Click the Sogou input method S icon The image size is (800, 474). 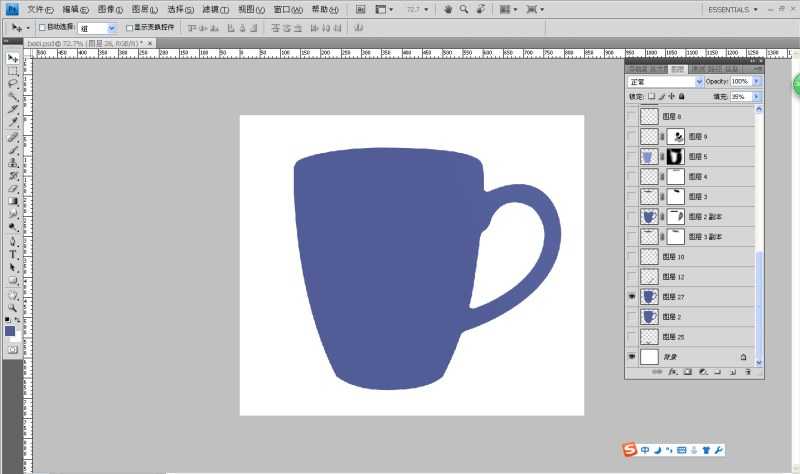tap(630, 450)
